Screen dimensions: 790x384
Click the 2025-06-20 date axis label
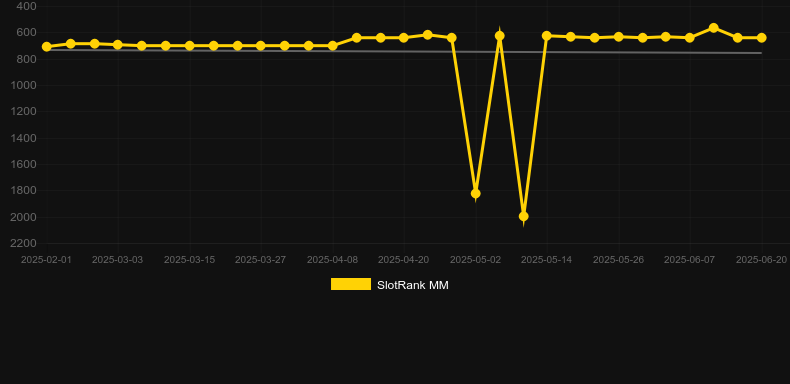[x=761, y=260]
